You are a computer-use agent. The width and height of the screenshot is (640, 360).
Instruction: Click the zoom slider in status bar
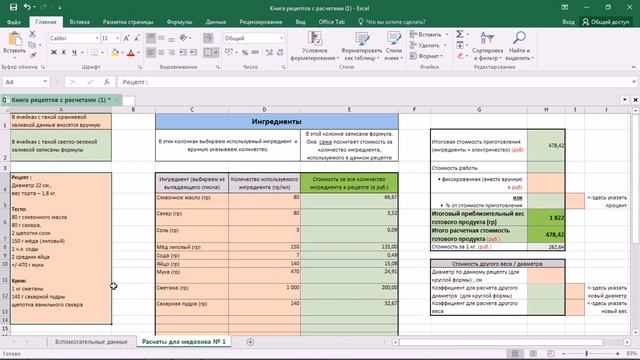click(x=587, y=353)
